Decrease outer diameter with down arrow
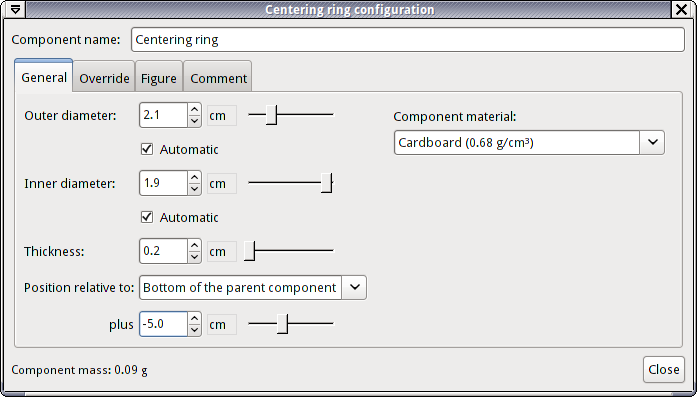697x397 pixels. pos(194,121)
